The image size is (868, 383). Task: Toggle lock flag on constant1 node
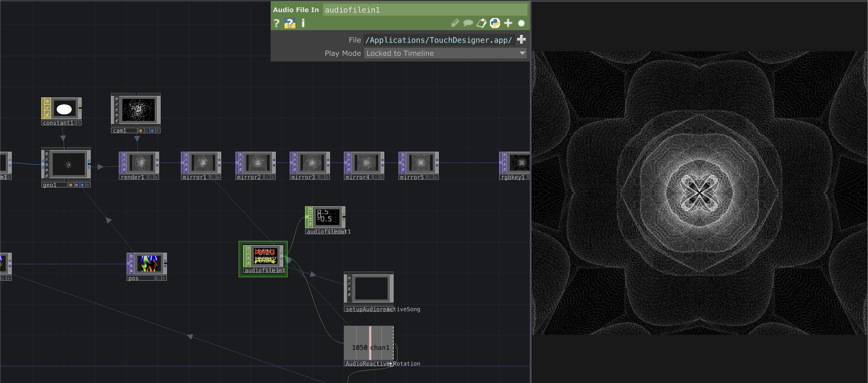click(48, 114)
